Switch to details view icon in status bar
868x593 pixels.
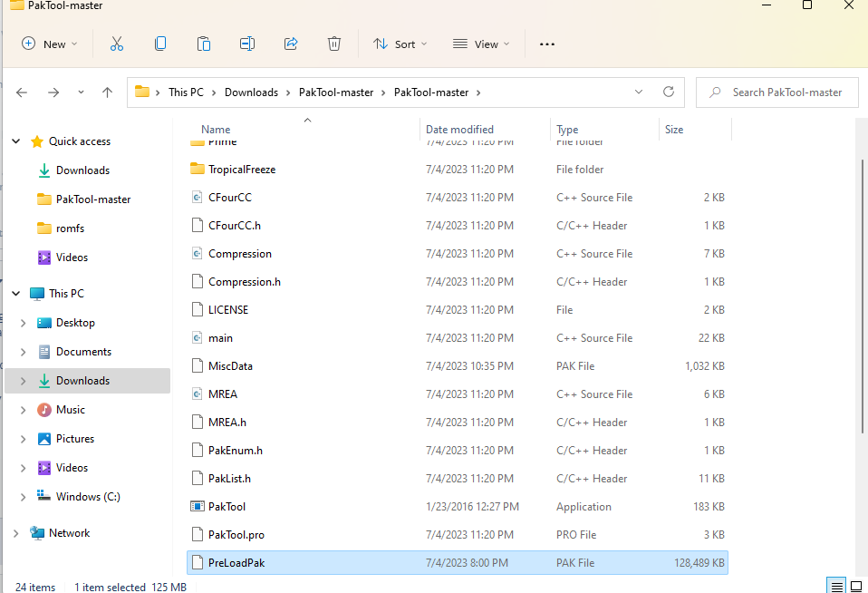837,586
